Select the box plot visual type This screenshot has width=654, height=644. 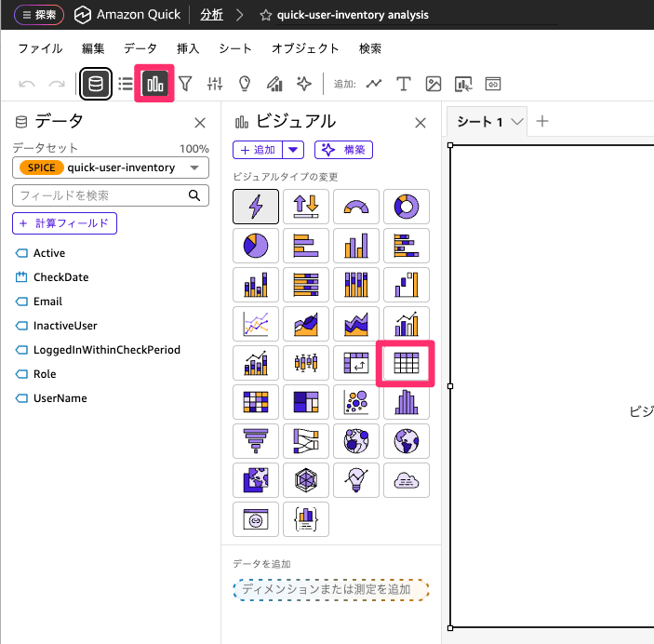306,363
